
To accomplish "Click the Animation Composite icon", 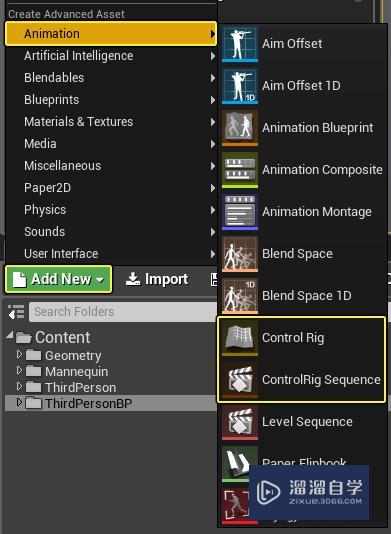I will tap(240, 170).
